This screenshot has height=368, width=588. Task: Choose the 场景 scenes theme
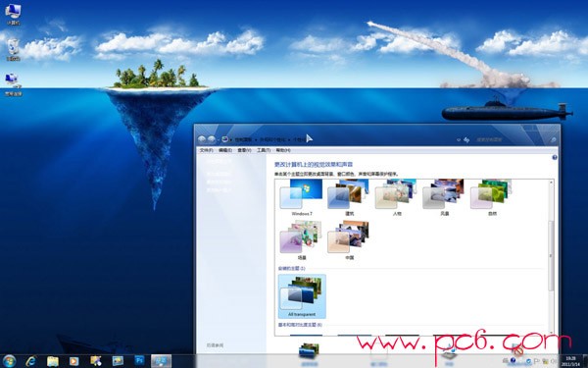click(302, 240)
